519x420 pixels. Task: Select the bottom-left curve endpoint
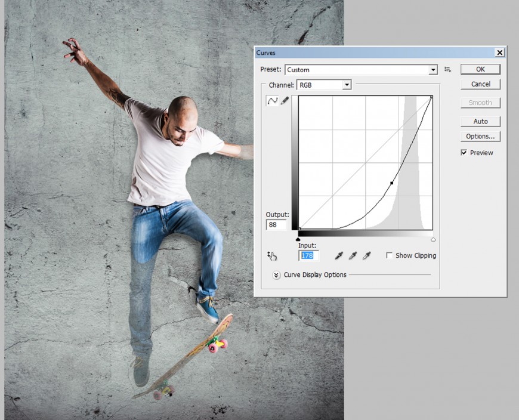(x=299, y=228)
